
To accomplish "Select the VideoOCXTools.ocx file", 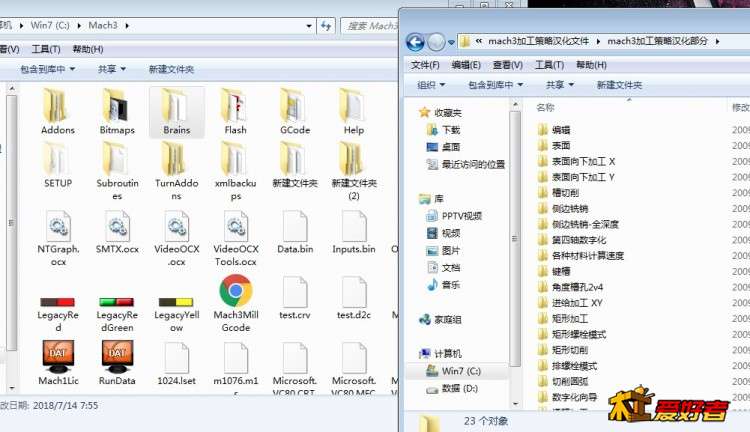I will pyautogui.click(x=236, y=238).
